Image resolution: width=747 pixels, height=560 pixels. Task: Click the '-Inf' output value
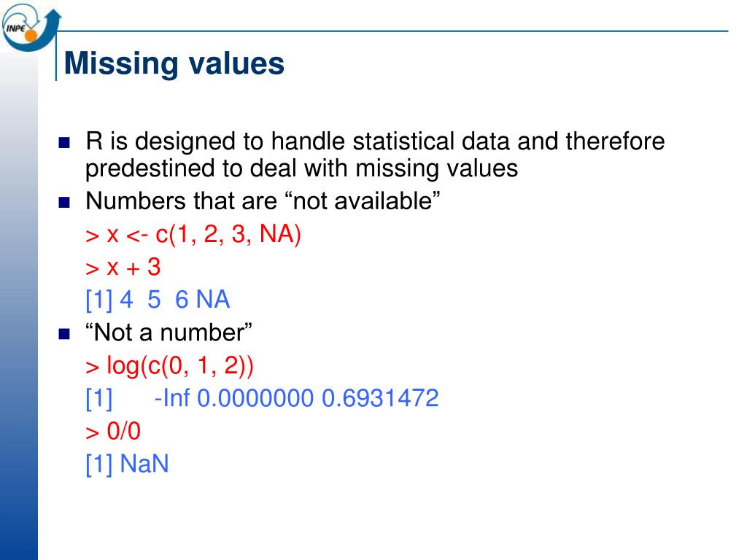(x=172, y=398)
